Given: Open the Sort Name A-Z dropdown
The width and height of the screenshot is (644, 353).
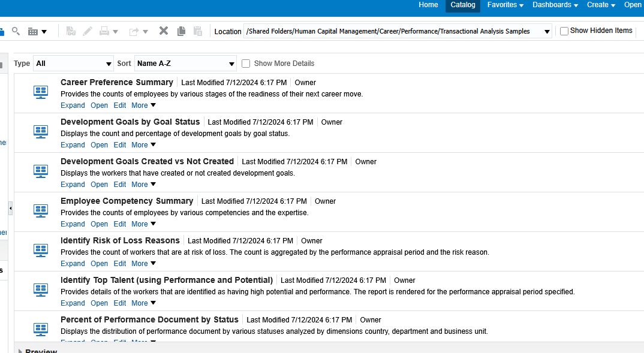Looking at the screenshot, I should pyautogui.click(x=186, y=64).
